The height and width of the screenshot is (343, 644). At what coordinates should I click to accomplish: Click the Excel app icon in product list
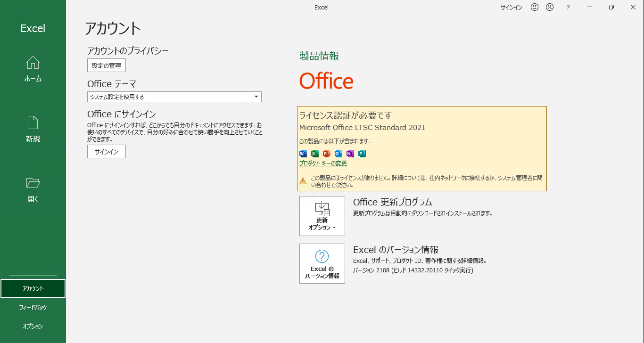point(315,154)
